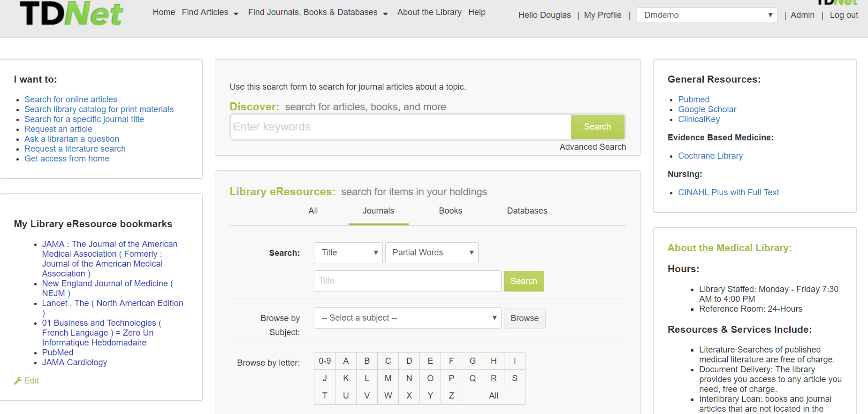This screenshot has width=868, height=414.
Task: Switch to the Books tab
Action: (x=450, y=211)
